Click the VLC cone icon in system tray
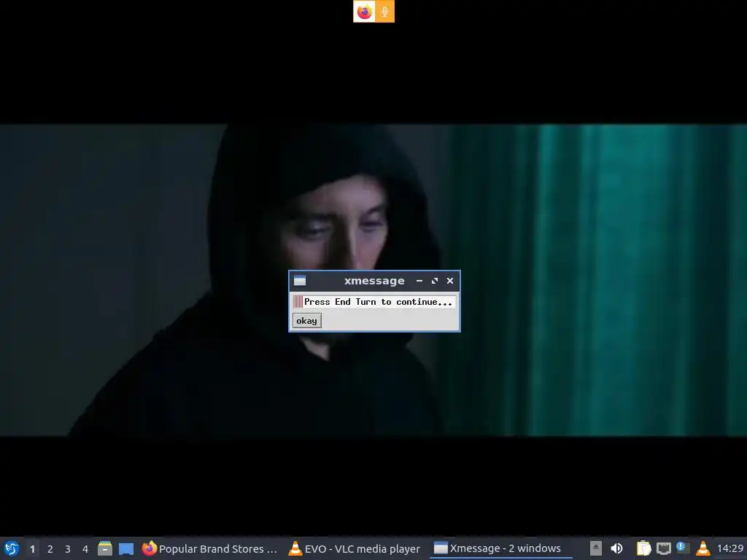This screenshot has height=560, width=747. (703, 548)
